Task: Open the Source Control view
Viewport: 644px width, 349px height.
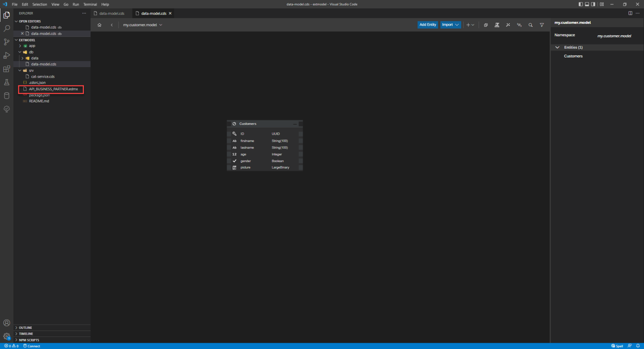Action: point(7,42)
